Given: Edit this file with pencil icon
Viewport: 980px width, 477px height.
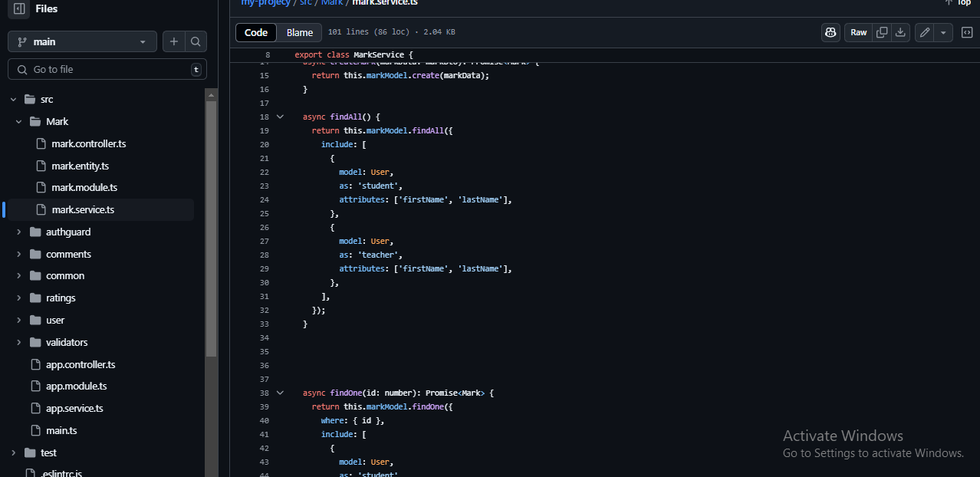Looking at the screenshot, I should 925,32.
